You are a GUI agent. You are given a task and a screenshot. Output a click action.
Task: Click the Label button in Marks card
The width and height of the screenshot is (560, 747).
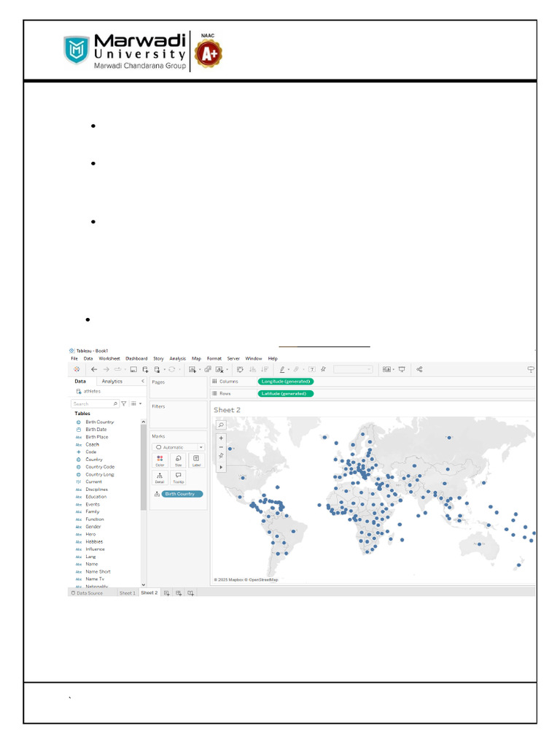196,460
